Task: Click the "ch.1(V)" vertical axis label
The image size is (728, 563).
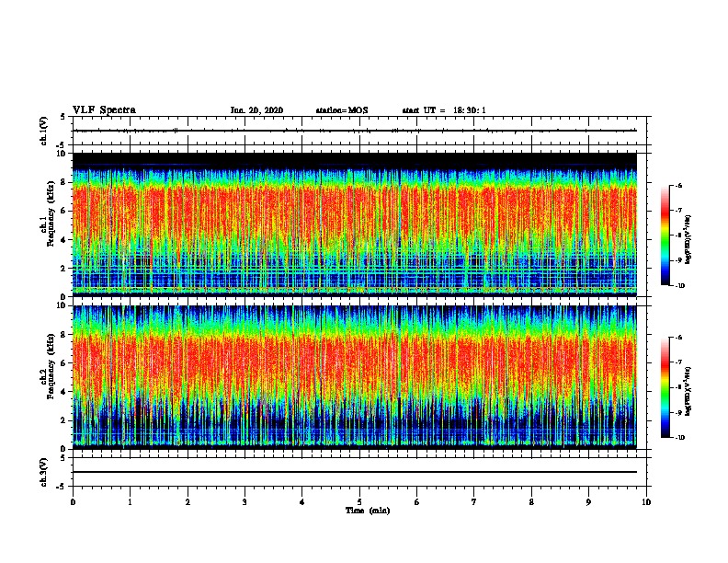Action: click(43, 131)
